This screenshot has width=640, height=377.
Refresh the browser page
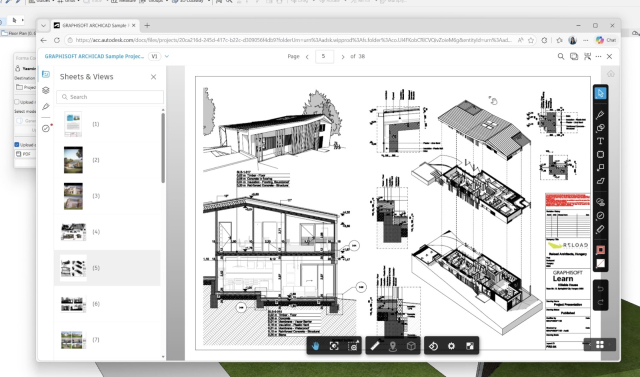(57, 40)
